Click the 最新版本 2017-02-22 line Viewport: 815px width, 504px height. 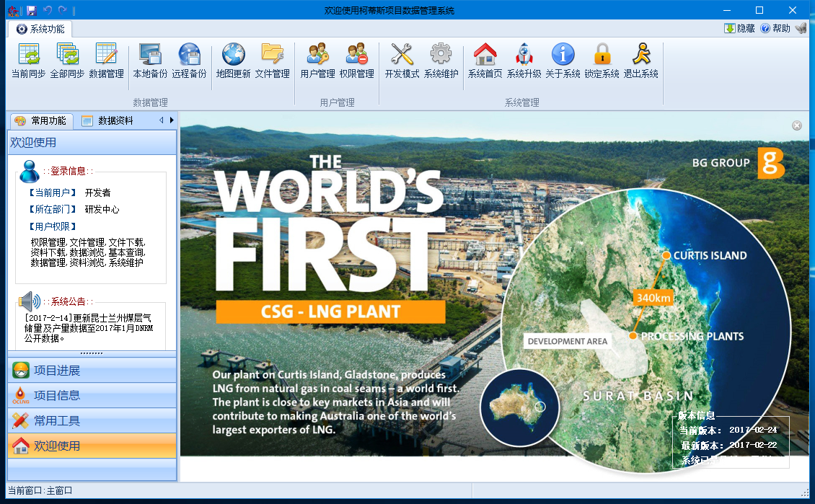[728, 446]
